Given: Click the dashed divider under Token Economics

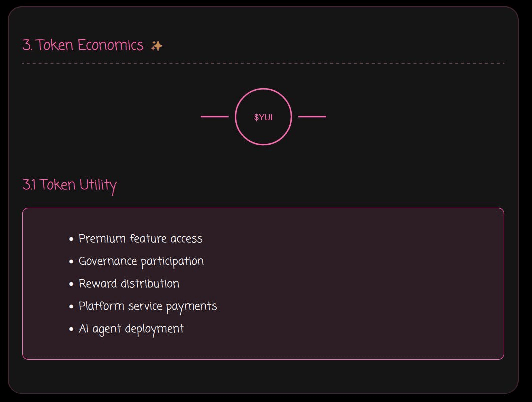Looking at the screenshot, I should (x=263, y=63).
